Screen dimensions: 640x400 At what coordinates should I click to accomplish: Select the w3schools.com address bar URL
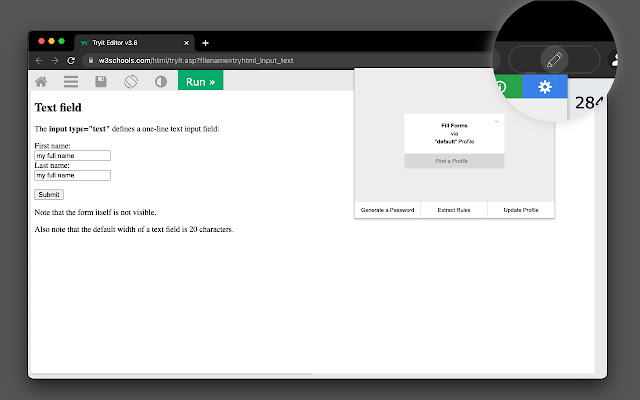click(x=196, y=60)
